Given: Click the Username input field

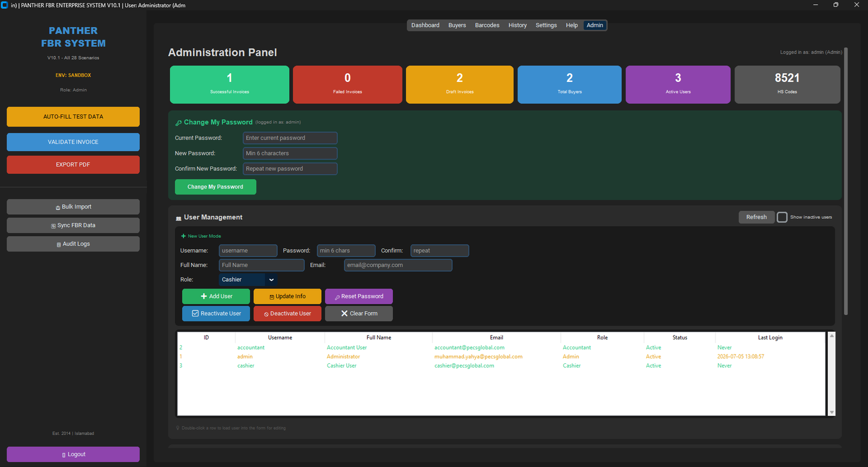Looking at the screenshot, I should coord(248,251).
